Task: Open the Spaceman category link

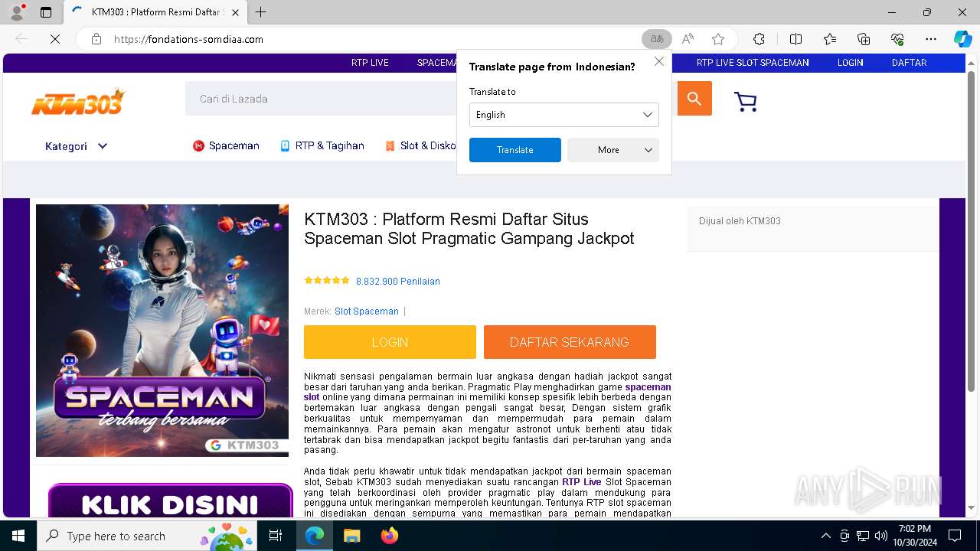Action: tap(226, 145)
